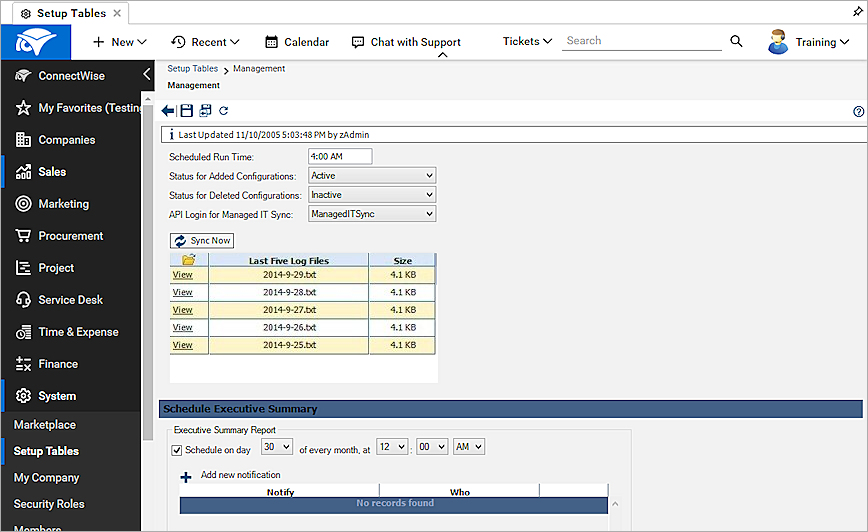
Task: Open the help question mark icon
Action: point(858,112)
